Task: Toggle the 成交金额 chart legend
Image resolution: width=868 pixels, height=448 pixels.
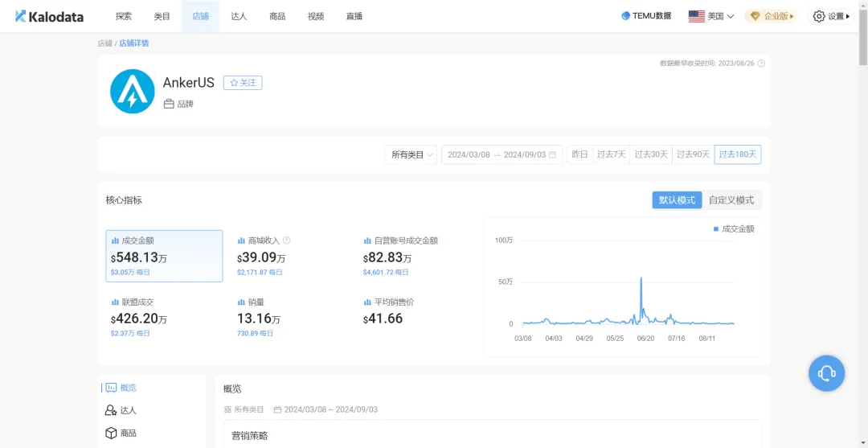Action: [x=734, y=228]
